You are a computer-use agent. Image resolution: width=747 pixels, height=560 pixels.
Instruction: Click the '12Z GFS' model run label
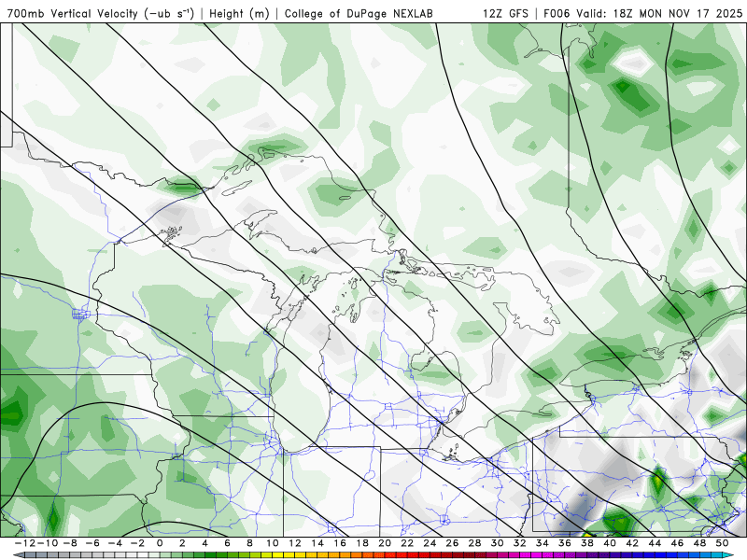pyautogui.click(x=505, y=13)
